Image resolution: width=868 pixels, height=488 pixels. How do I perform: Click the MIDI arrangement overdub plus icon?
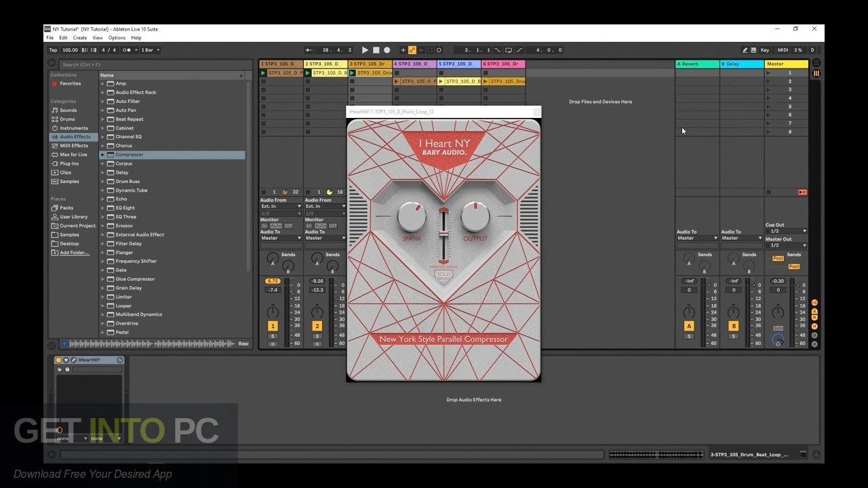[403, 50]
